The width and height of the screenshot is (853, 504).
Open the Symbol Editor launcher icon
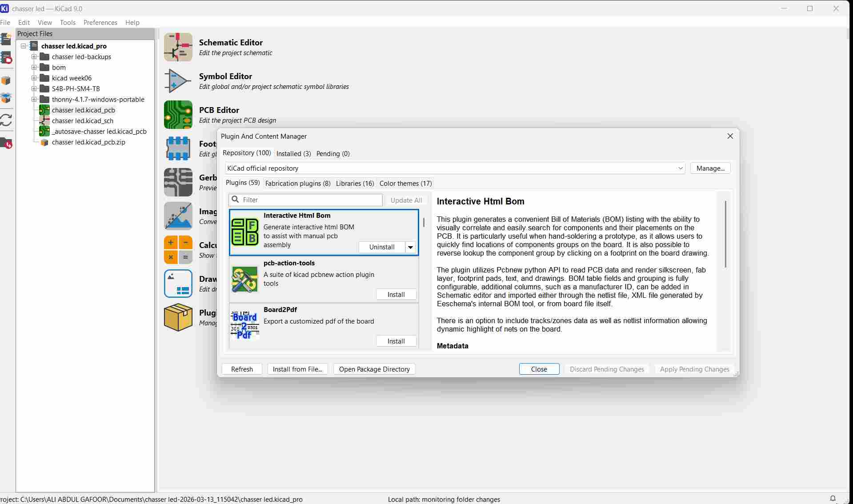click(x=178, y=81)
